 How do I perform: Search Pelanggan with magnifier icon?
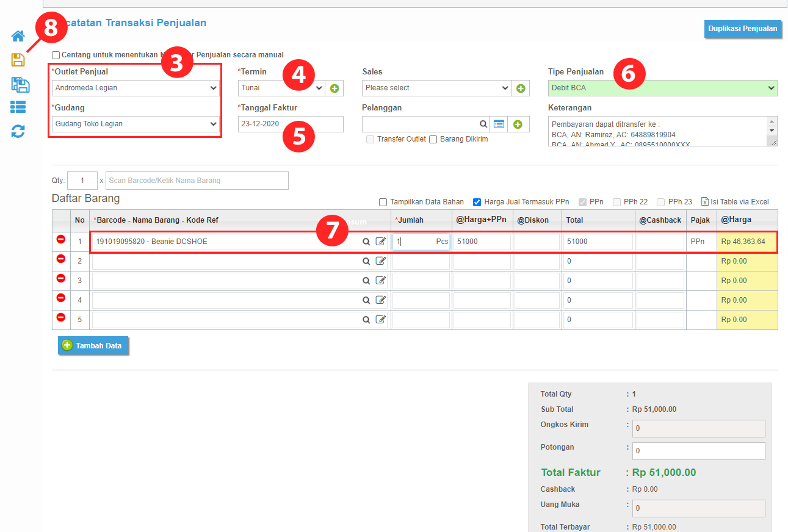[x=483, y=124]
